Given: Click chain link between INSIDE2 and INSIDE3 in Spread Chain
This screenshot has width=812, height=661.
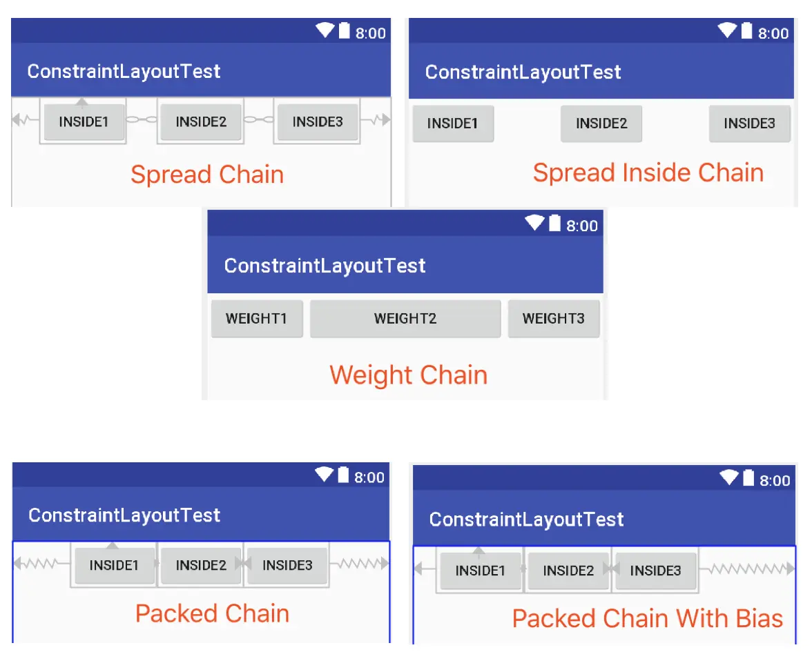Looking at the screenshot, I should pos(258,120).
